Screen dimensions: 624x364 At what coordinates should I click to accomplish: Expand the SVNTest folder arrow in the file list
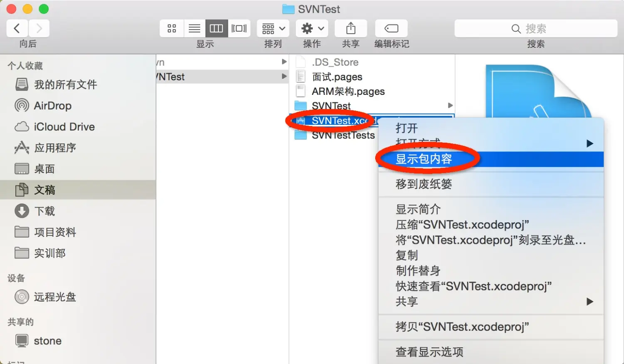450,106
